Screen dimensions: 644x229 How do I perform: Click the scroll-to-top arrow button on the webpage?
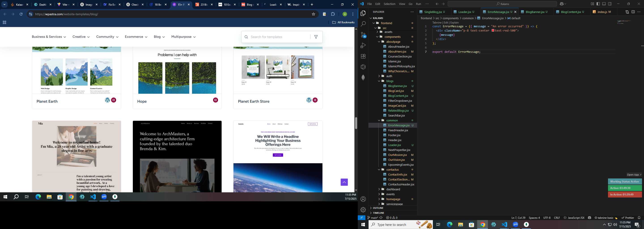[x=344, y=182]
